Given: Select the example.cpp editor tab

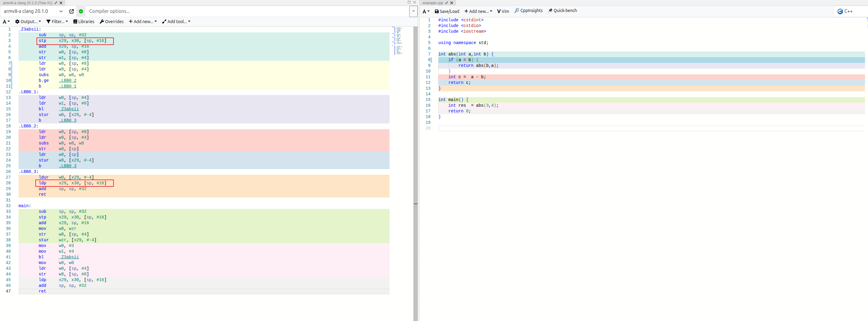Looking at the screenshot, I should pyautogui.click(x=433, y=3).
